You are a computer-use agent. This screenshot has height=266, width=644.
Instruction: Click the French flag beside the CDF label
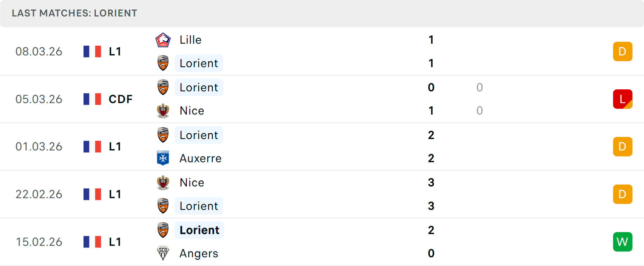pyautogui.click(x=92, y=99)
